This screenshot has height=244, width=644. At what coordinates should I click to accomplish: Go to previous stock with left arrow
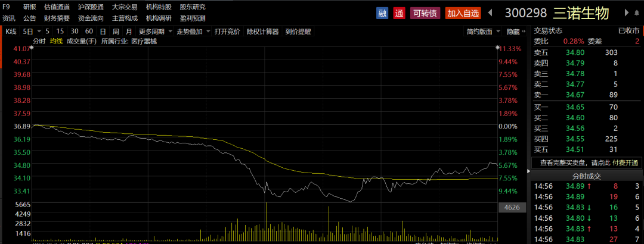490,13
